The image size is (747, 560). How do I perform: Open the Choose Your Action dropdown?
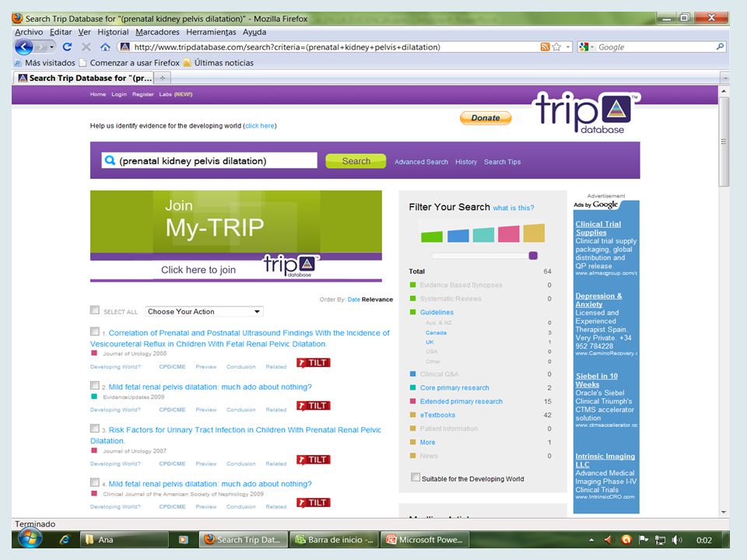click(204, 311)
